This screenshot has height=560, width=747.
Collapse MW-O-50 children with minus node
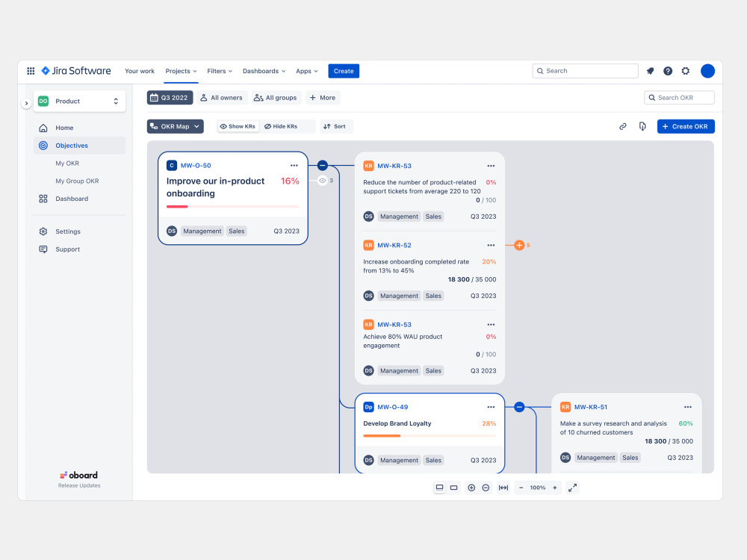[323, 165]
